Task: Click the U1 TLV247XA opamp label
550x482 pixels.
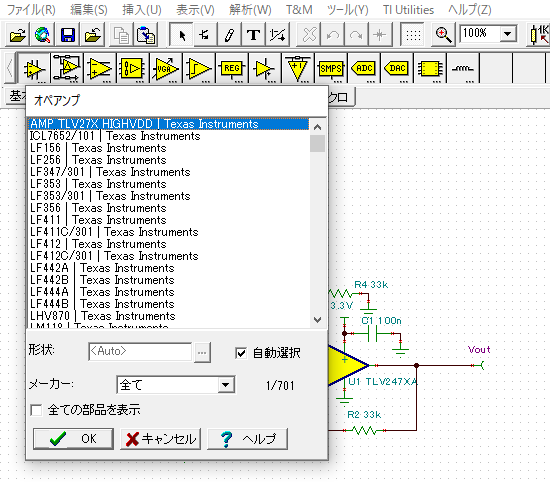Action: click(x=383, y=381)
